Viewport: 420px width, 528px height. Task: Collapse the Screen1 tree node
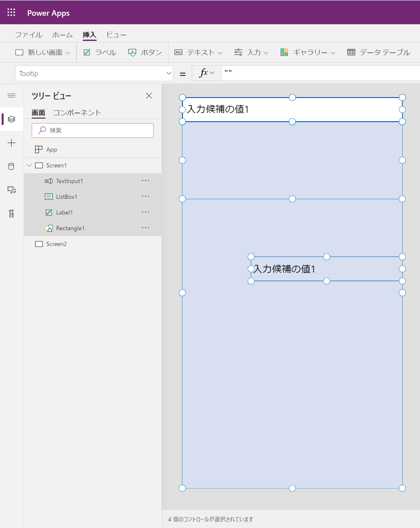click(29, 165)
